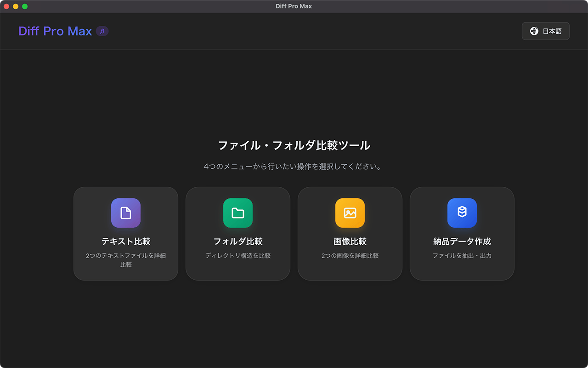Open the 日本語 language selector
588x368 pixels.
(x=545, y=31)
